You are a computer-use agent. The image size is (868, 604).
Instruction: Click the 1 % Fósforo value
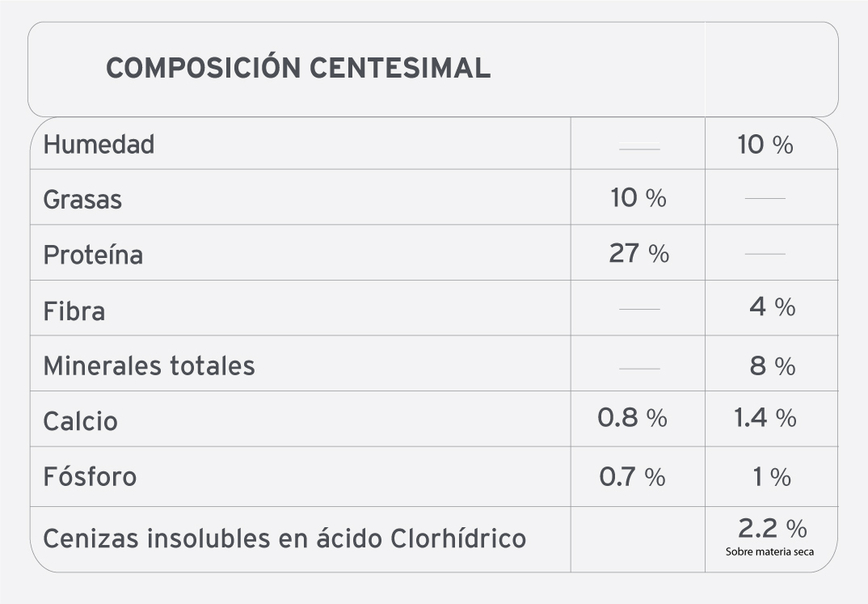(x=772, y=477)
